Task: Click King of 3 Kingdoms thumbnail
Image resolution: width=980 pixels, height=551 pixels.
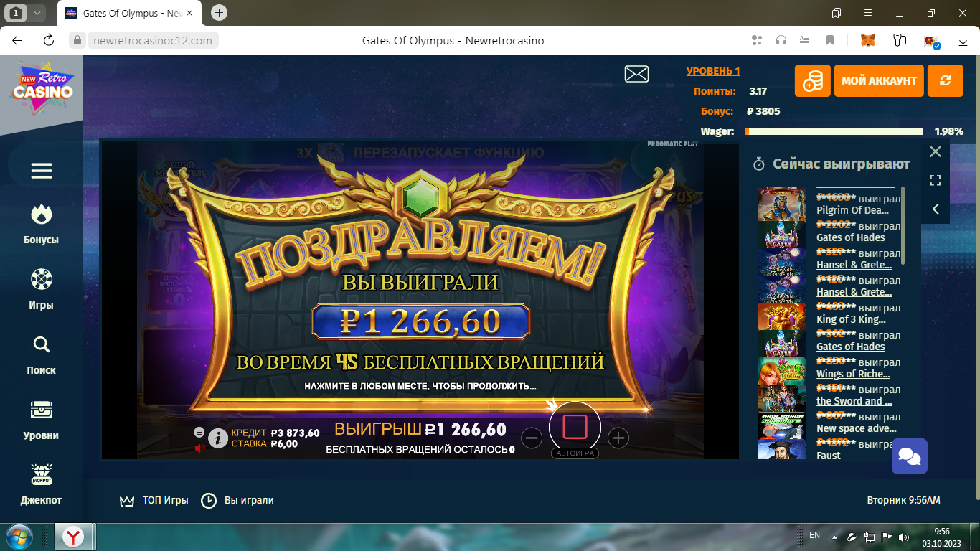Action: (781, 316)
